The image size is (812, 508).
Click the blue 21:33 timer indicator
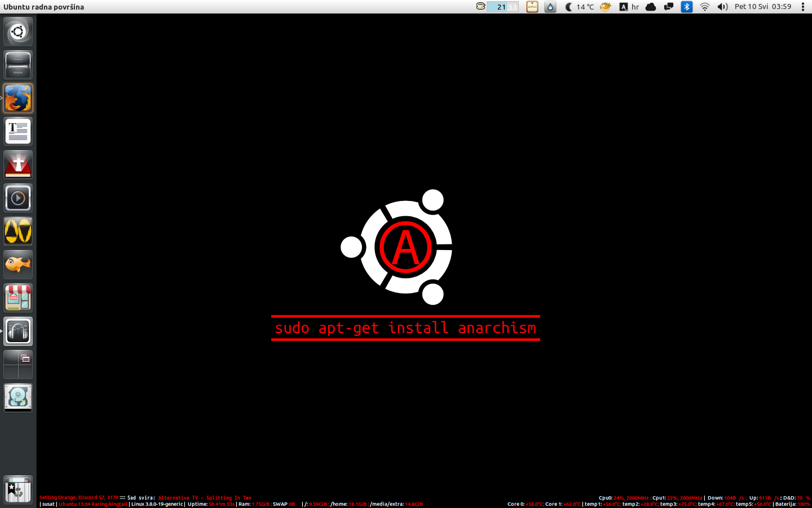click(x=502, y=7)
